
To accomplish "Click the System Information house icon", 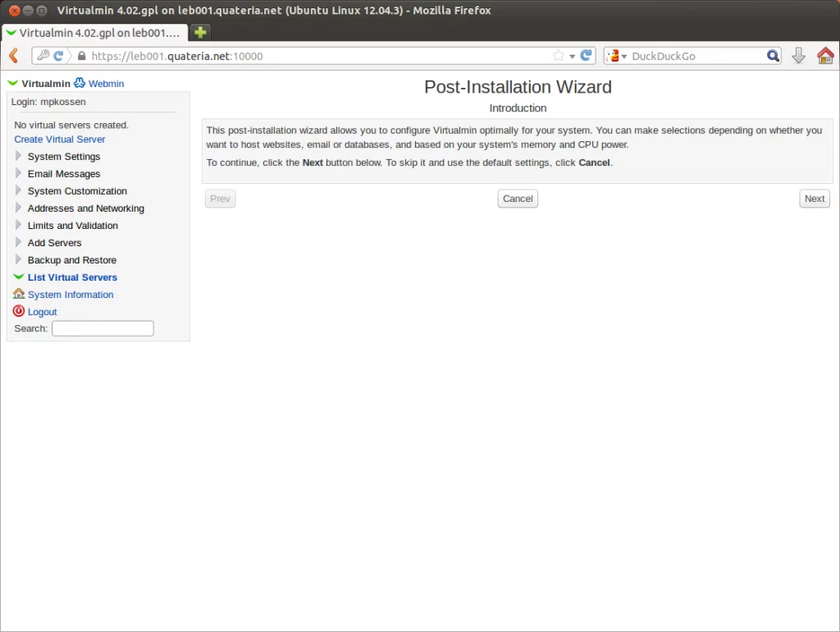I will tap(19, 294).
